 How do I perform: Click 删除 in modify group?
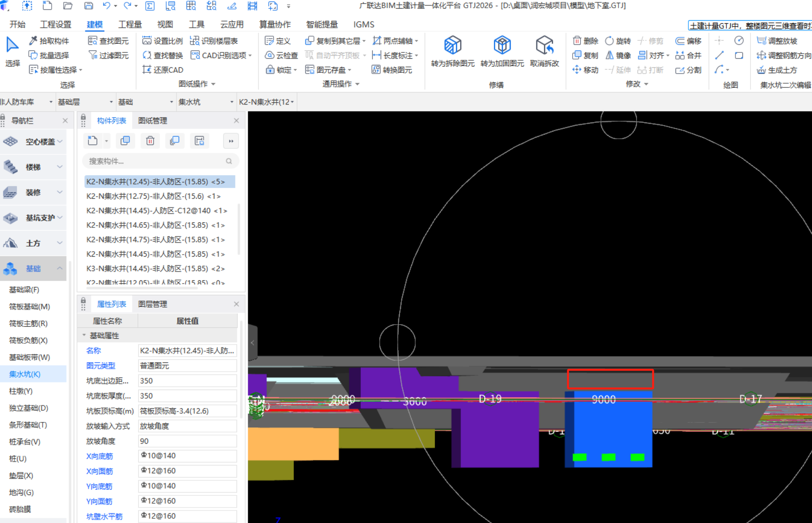(x=586, y=41)
